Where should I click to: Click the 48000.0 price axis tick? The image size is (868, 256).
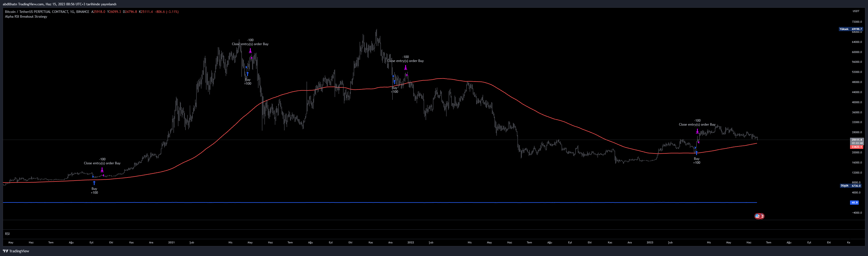pos(856,82)
